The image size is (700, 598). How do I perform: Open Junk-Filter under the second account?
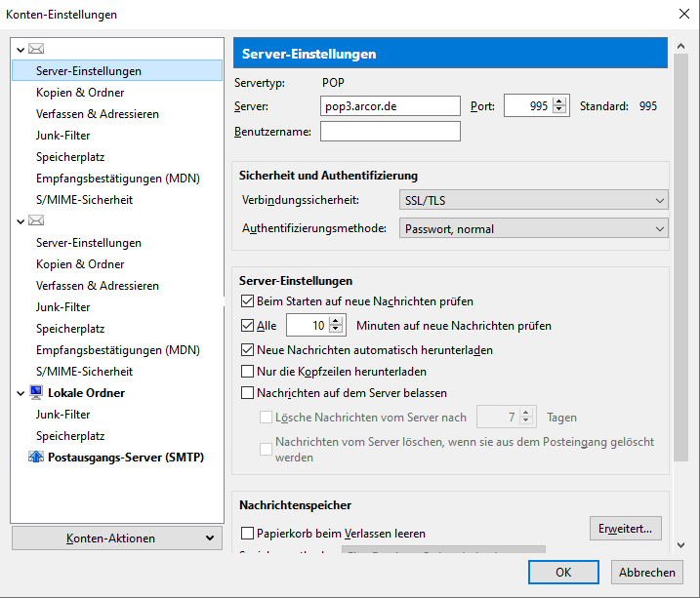(x=62, y=306)
